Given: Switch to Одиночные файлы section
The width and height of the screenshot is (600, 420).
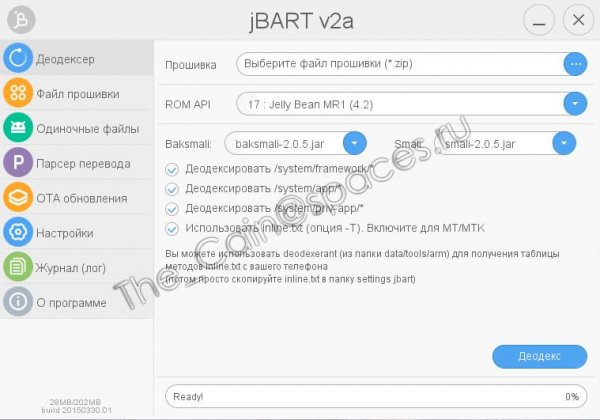Looking at the screenshot, I should pyautogui.click(x=77, y=128).
